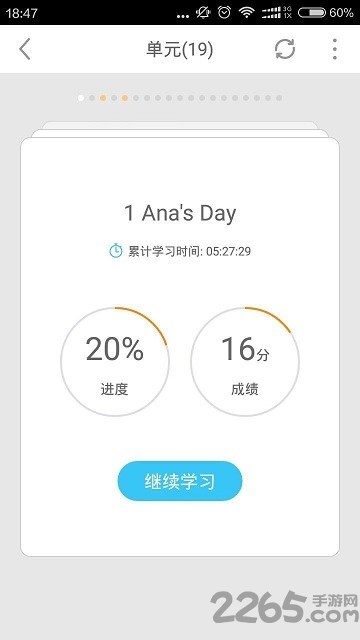Click the 单元(19) title
The image size is (360, 640).
[x=180, y=49]
